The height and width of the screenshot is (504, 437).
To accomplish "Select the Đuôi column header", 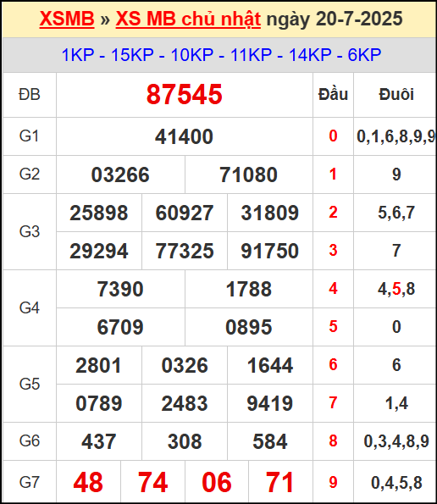I will 396,95.
